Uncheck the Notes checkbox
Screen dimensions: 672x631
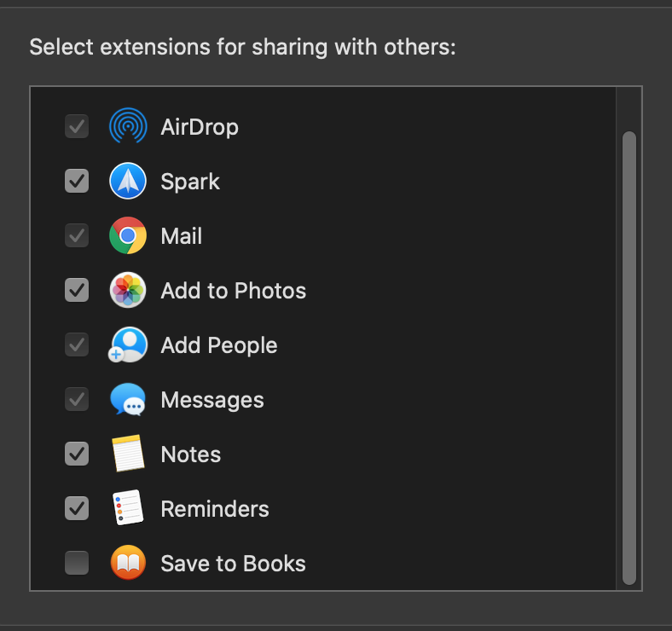(x=77, y=454)
